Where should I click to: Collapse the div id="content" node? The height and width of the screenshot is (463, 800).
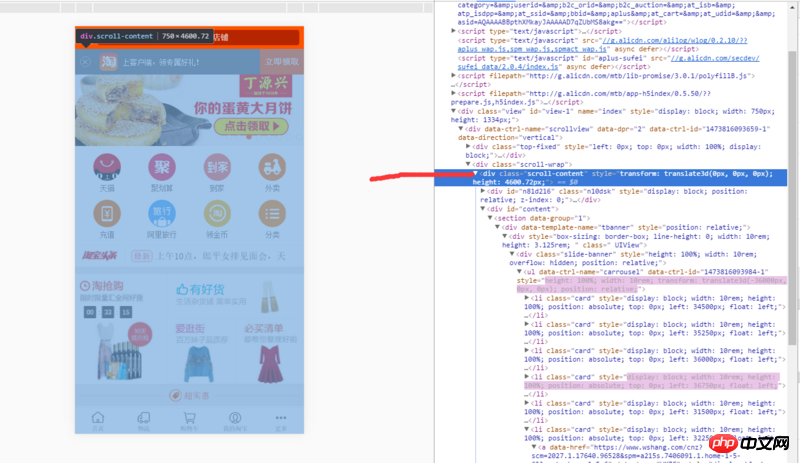[483, 209]
